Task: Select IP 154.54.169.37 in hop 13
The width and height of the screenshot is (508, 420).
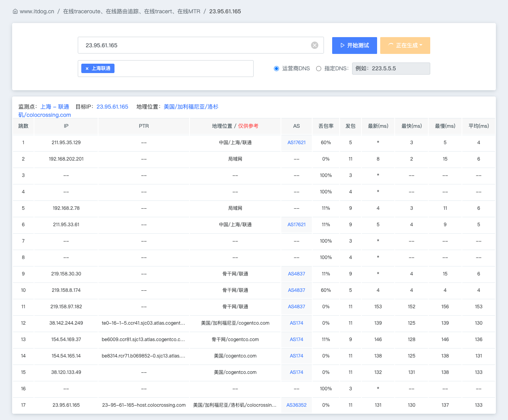Action: [x=66, y=340]
